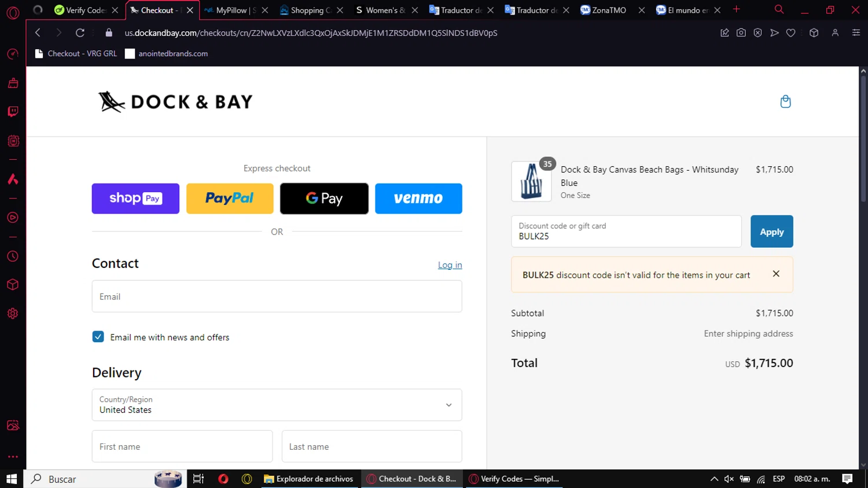Open settings gear in Opera sidebar
The width and height of the screenshot is (868, 488).
click(13, 313)
